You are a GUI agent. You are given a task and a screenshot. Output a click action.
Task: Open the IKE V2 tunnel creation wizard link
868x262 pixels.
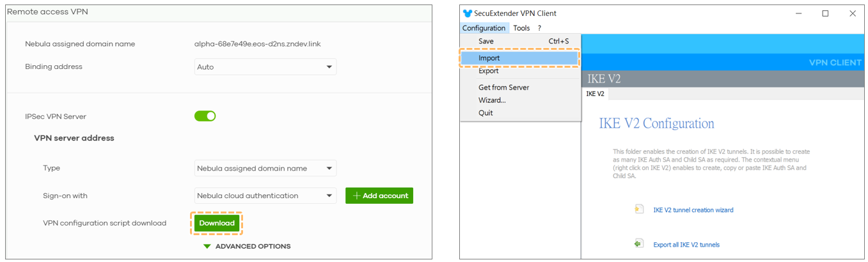point(693,210)
